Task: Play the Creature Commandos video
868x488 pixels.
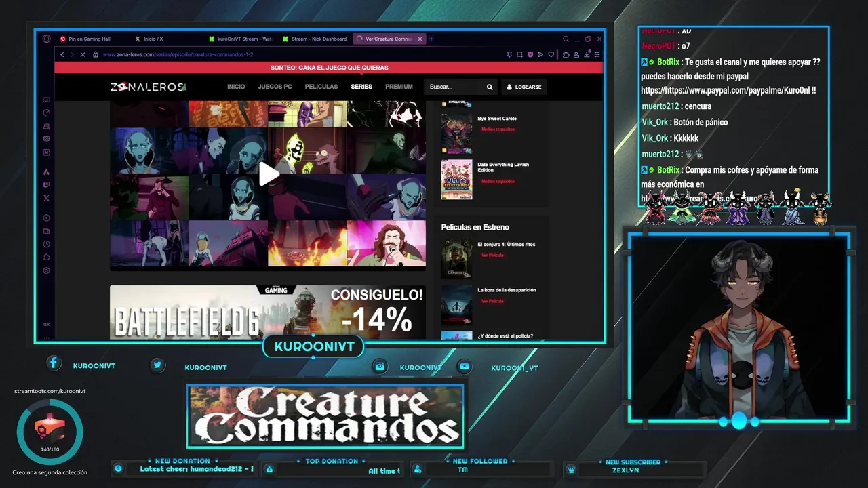Action: coord(269,174)
